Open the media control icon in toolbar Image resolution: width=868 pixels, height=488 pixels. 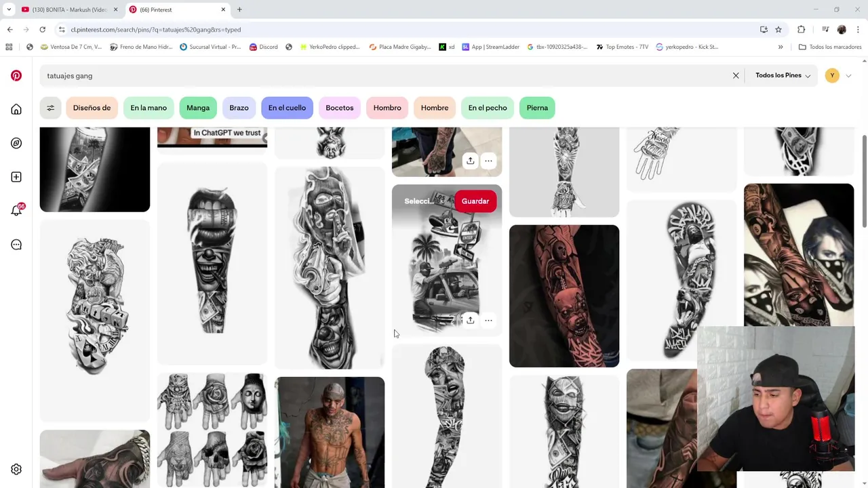click(825, 29)
